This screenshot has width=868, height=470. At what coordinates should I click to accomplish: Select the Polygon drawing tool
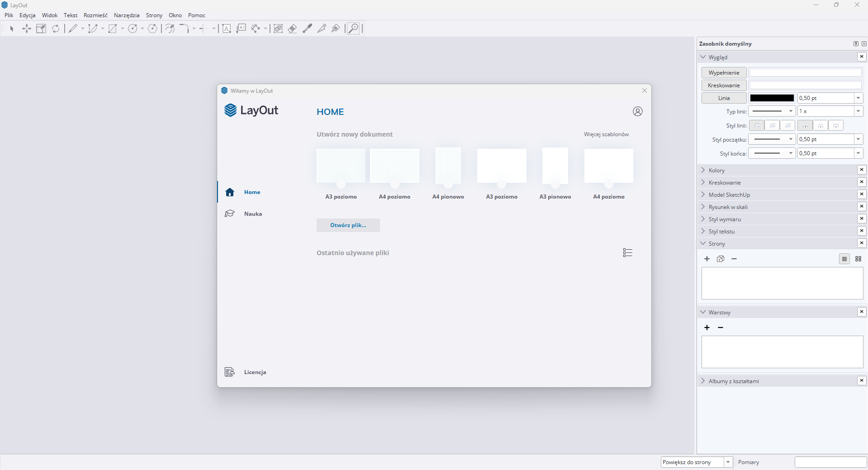coord(152,28)
